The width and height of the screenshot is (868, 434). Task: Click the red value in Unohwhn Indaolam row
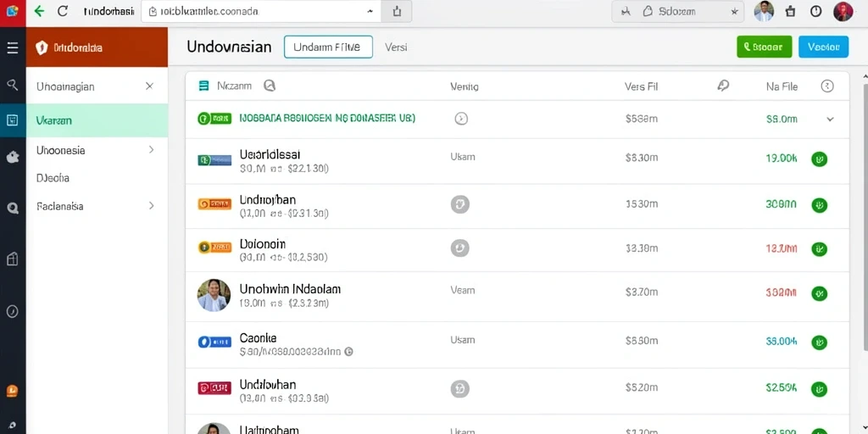pyautogui.click(x=781, y=293)
